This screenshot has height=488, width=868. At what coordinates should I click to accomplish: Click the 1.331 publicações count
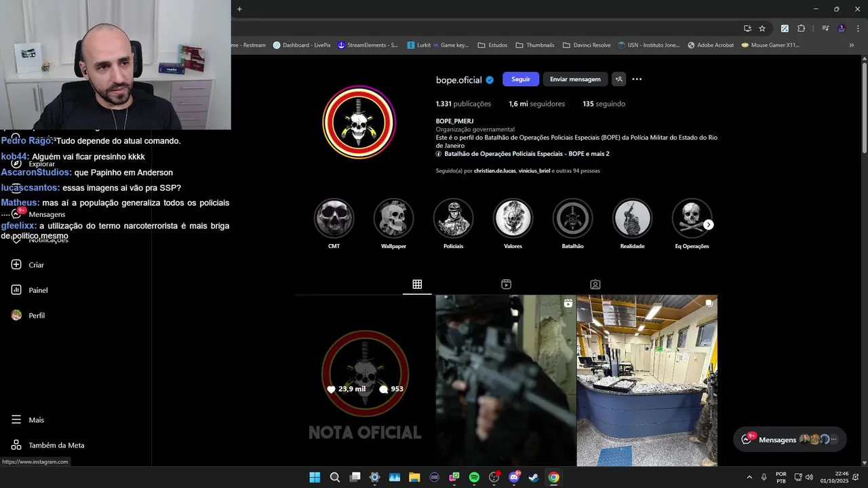pos(463,104)
